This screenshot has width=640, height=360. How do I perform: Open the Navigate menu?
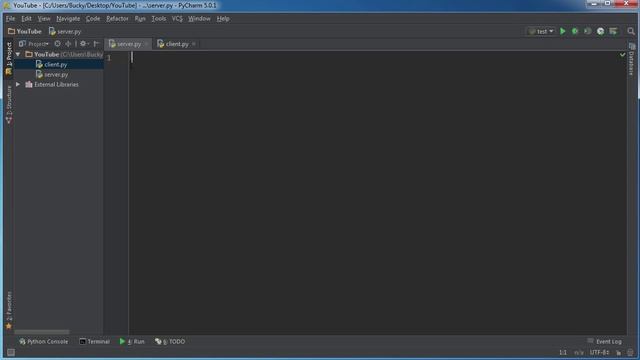(x=68, y=19)
